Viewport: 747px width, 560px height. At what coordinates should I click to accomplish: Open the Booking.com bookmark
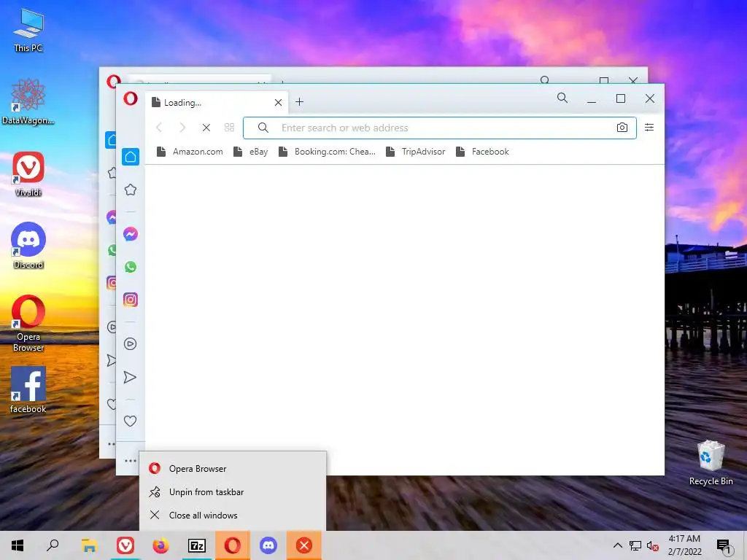pyautogui.click(x=327, y=152)
